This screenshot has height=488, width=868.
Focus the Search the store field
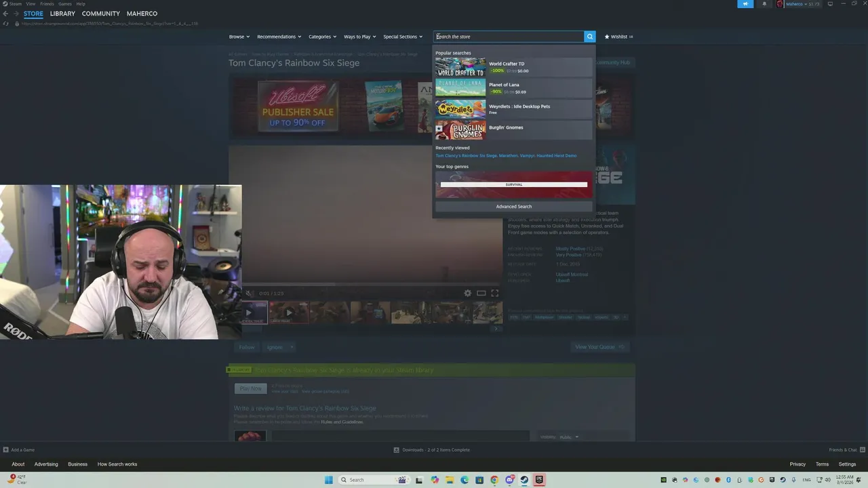509,37
